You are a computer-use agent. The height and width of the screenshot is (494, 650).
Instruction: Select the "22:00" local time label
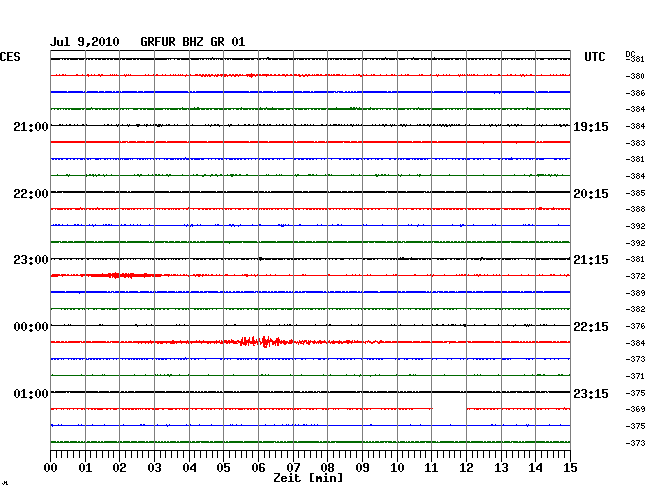pyautogui.click(x=31, y=194)
